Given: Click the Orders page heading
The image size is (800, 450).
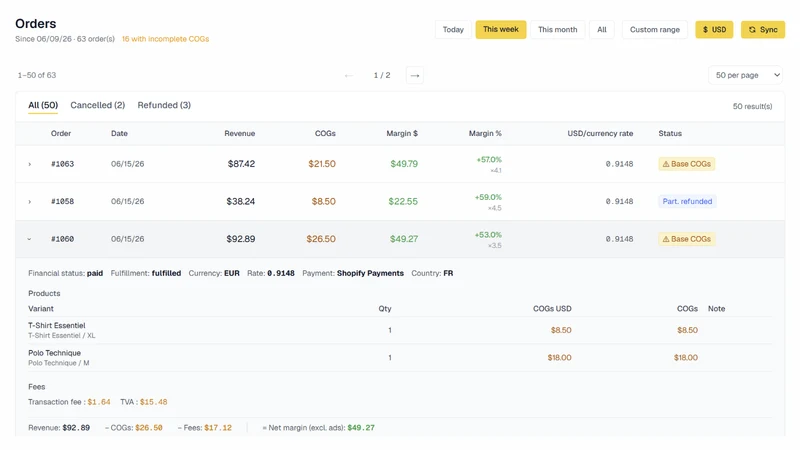Looking at the screenshot, I should (36, 23).
